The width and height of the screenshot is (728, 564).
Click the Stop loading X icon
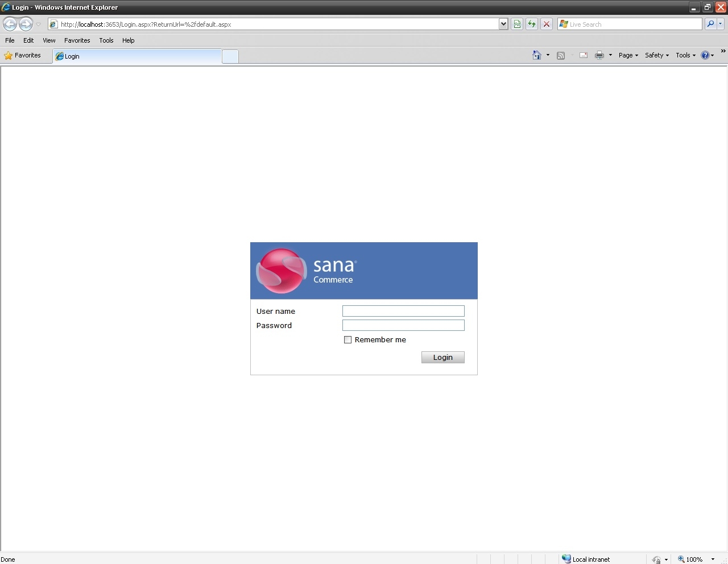click(547, 24)
